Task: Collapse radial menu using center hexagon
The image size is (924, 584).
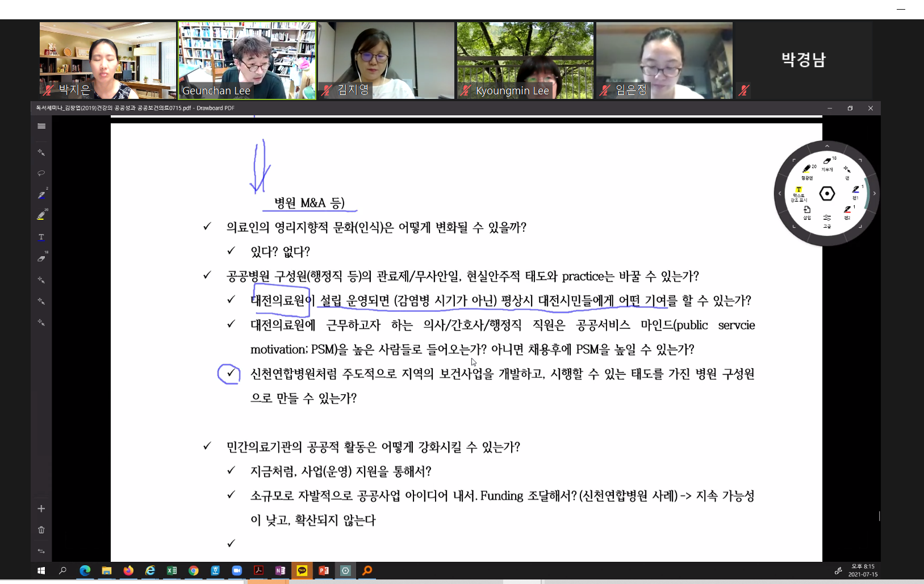Action: coord(827,194)
